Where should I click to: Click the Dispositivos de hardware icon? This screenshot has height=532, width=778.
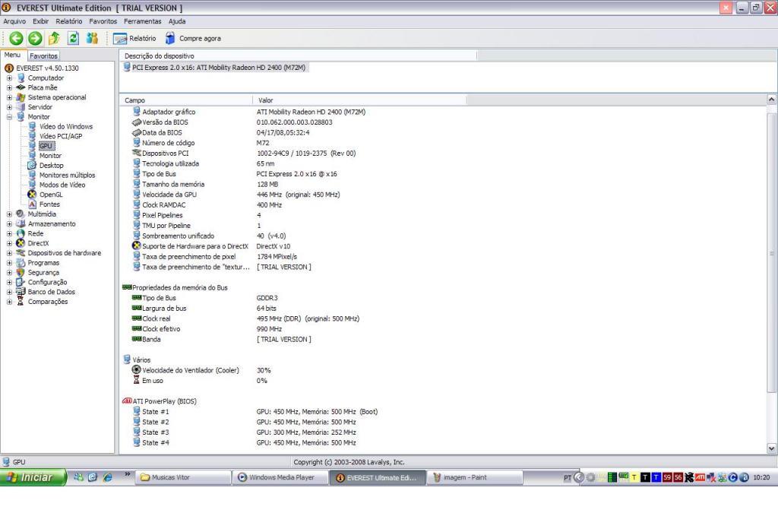(21, 253)
